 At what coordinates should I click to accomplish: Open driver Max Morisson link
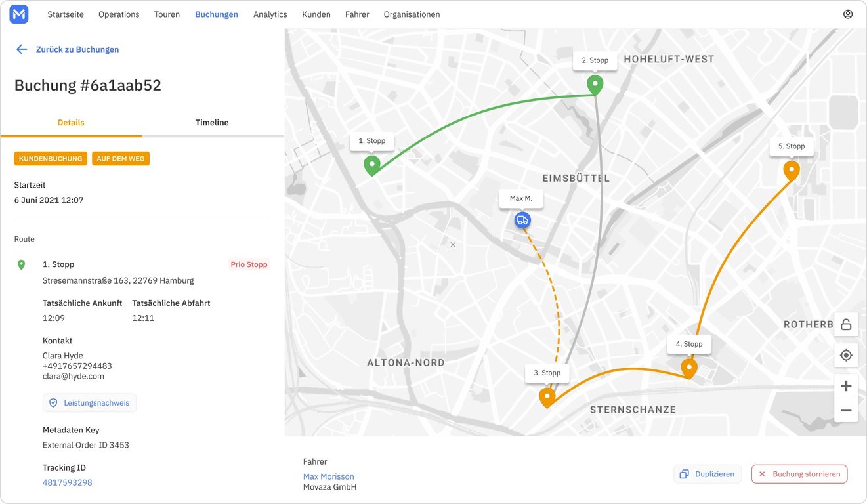pos(329,476)
